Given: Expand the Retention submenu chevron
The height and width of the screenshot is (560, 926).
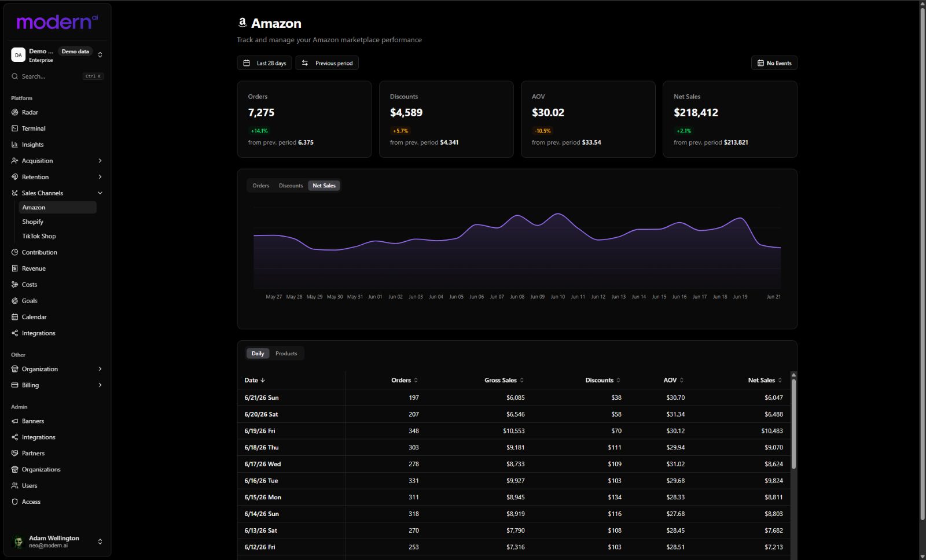Looking at the screenshot, I should [100, 177].
